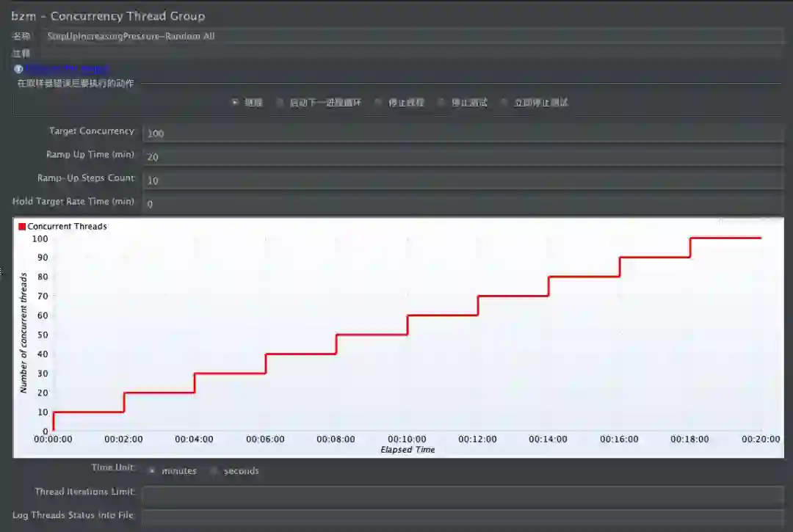Viewport: 793px width, 532px height.
Task: Edit the Ramp-Up Steps Count field
Action: pos(463,181)
